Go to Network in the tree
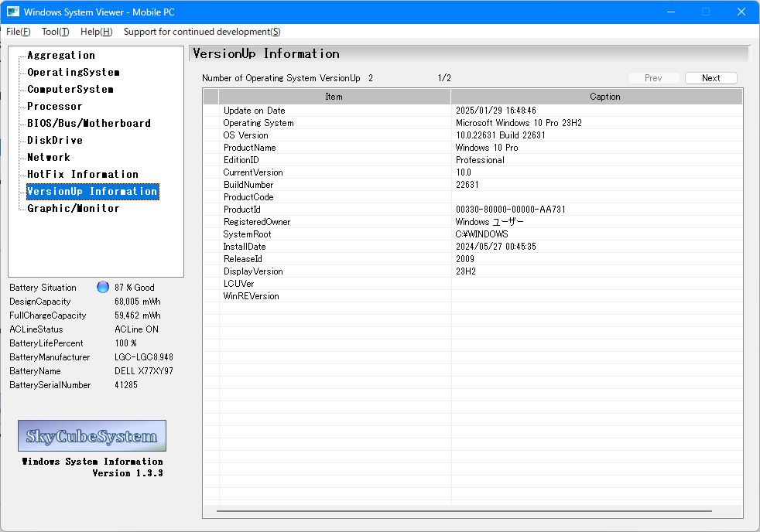Viewport: 760px width, 532px height. 49,157
